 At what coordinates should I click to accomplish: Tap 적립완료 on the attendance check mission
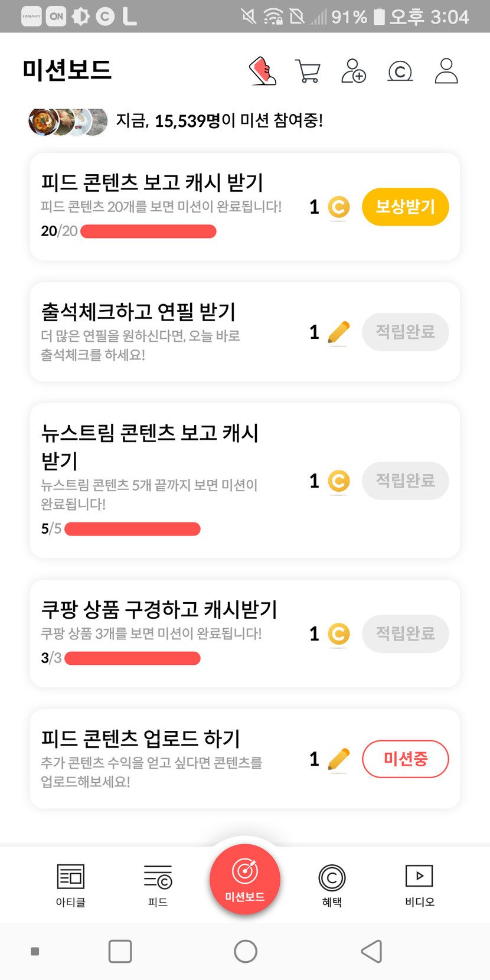coord(405,332)
